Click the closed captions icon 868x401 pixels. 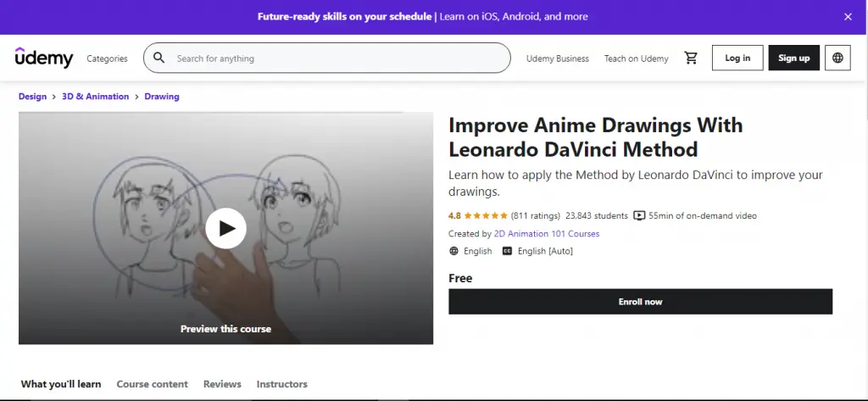(x=508, y=251)
